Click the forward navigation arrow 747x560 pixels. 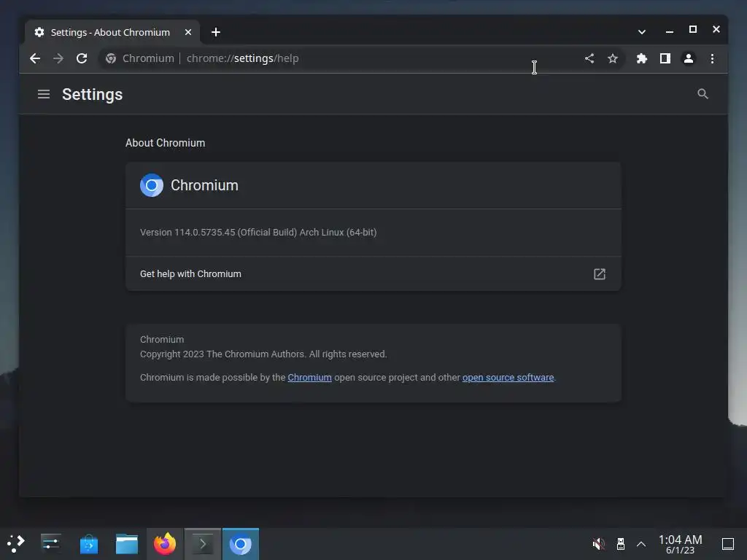[58, 58]
